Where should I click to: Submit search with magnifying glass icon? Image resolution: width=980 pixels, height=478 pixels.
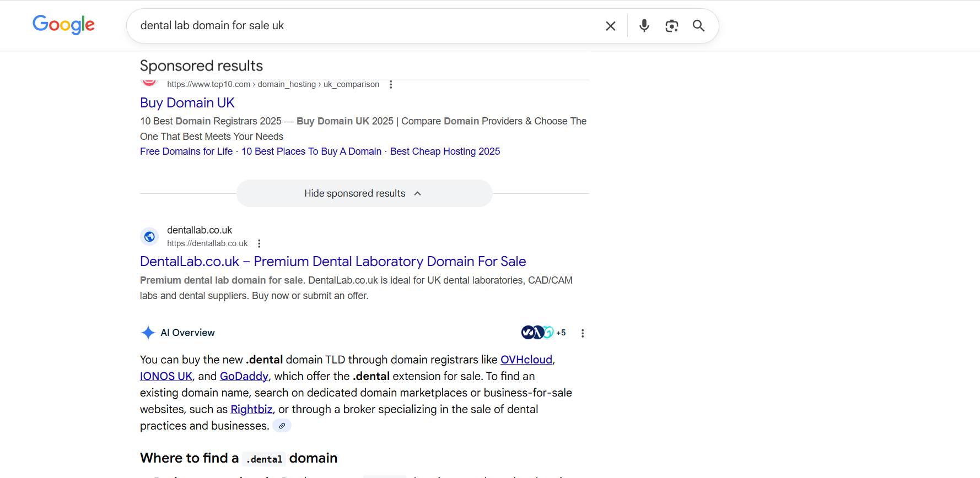point(698,26)
